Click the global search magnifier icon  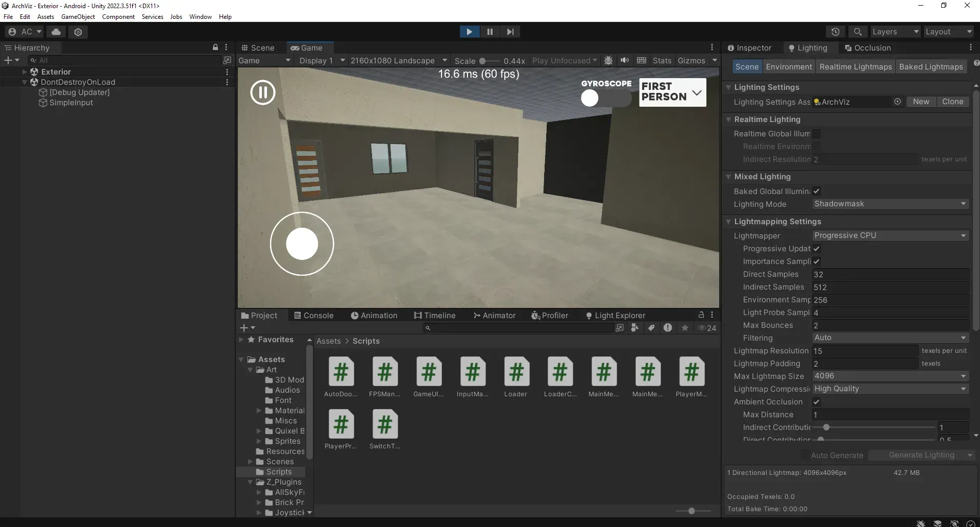pyautogui.click(x=857, y=32)
